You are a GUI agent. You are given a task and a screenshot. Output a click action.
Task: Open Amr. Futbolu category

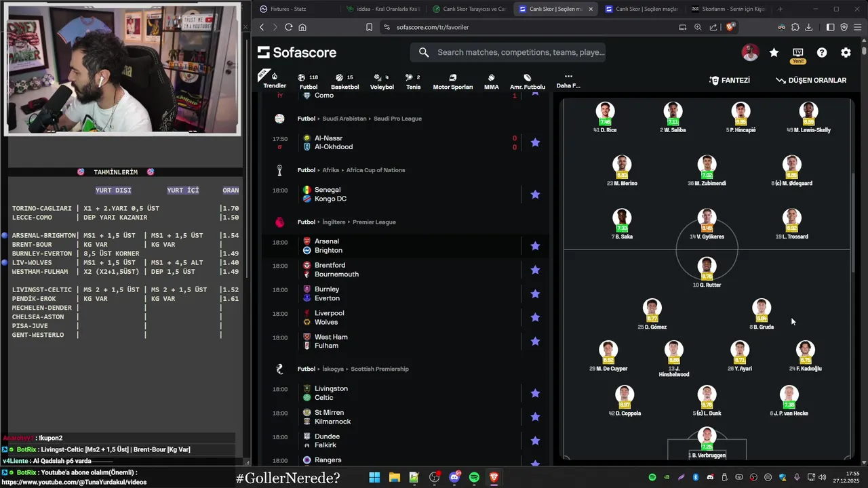[528, 81]
